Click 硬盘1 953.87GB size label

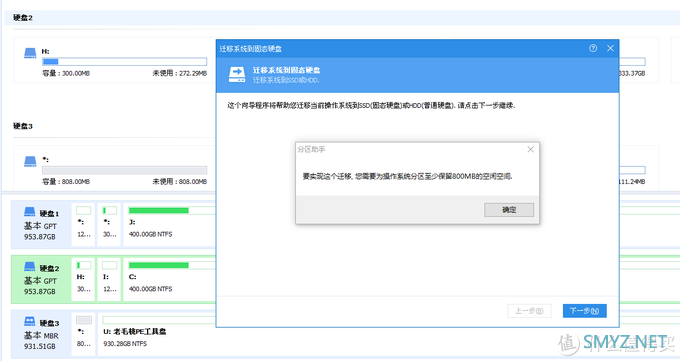pos(39,237)
